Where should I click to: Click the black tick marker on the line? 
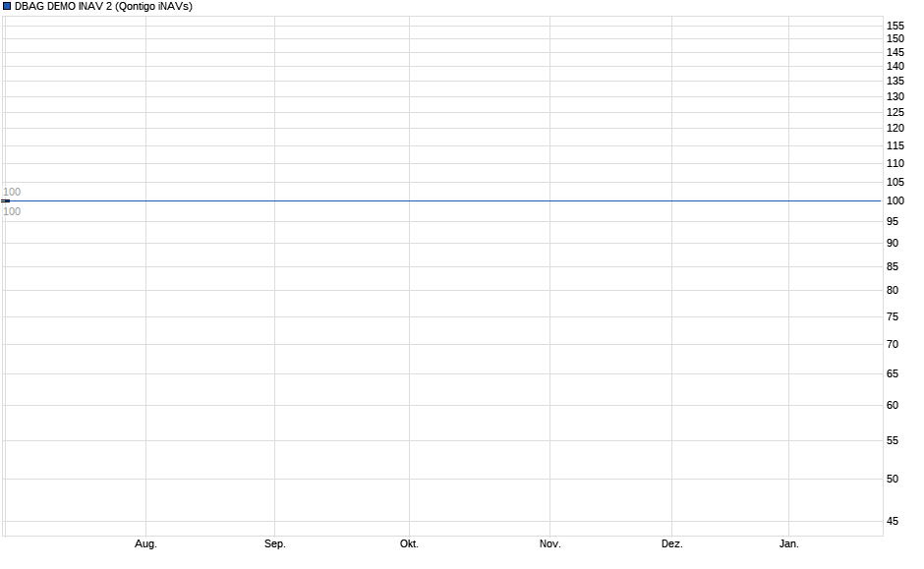[x=4, y=200]
